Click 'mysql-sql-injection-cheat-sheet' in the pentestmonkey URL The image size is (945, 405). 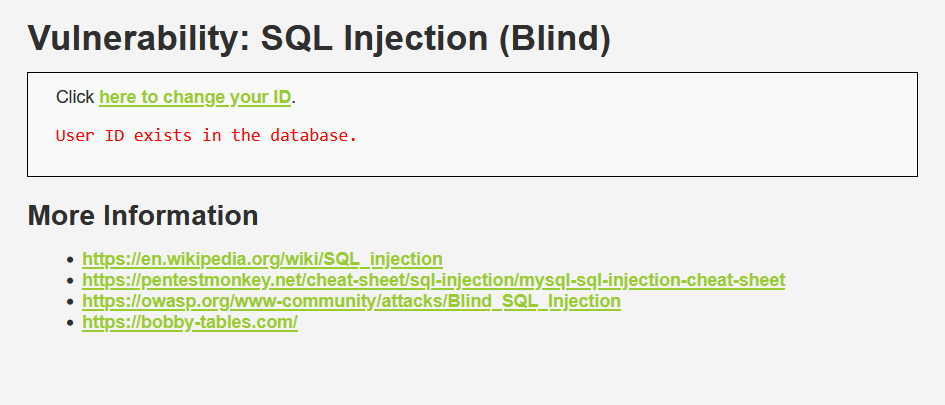click(x=652, y=280)
